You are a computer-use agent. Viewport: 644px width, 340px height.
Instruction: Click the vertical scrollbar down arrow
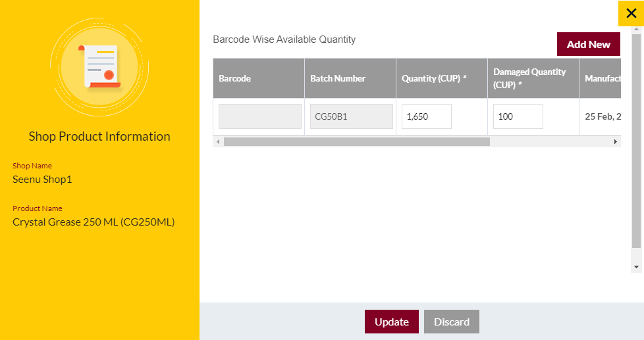click(636, 267)
